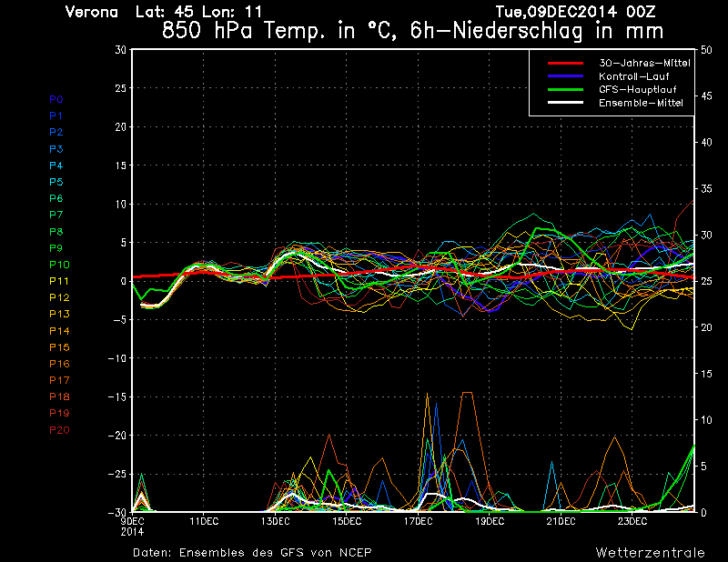Screen dimensions: 728x562
Task: Click the Kontroll-Lauf legend text
Action: [x=633, y=76]
